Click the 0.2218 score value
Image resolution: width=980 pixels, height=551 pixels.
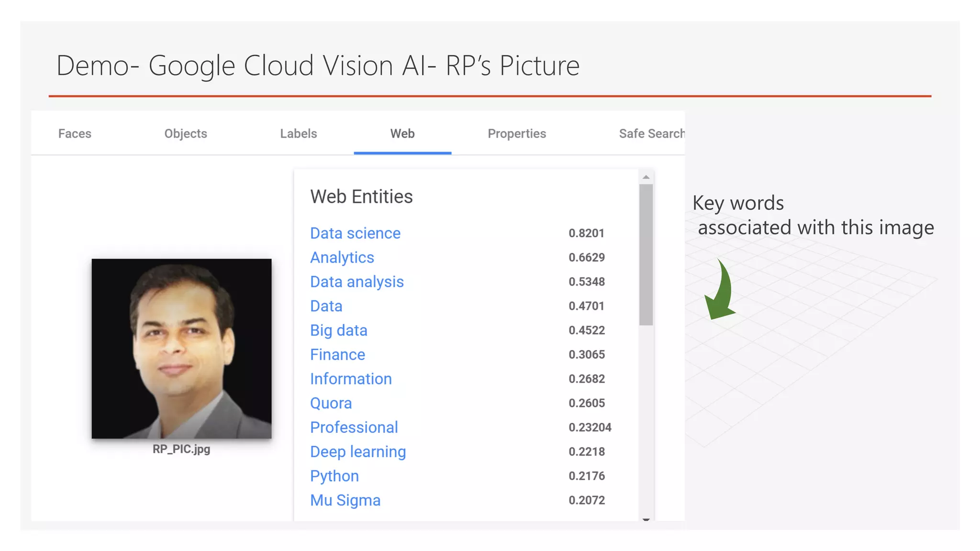[587, 452]
